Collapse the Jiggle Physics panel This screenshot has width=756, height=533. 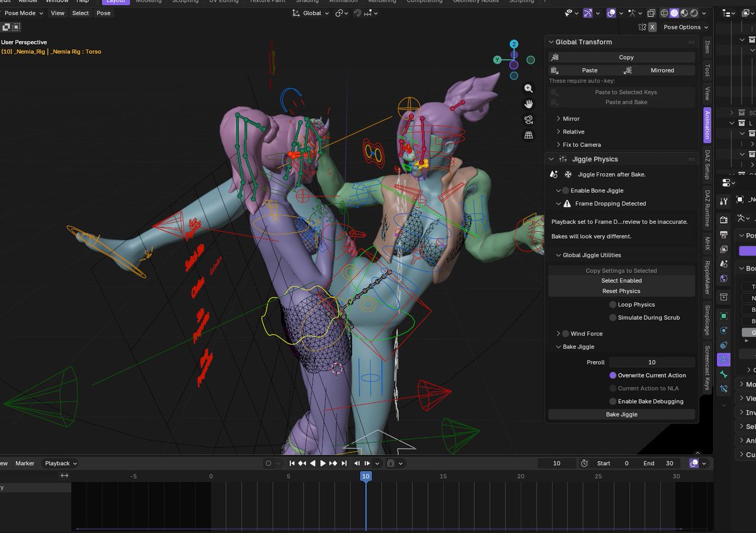pyautogui.click(x=551, y=159)
